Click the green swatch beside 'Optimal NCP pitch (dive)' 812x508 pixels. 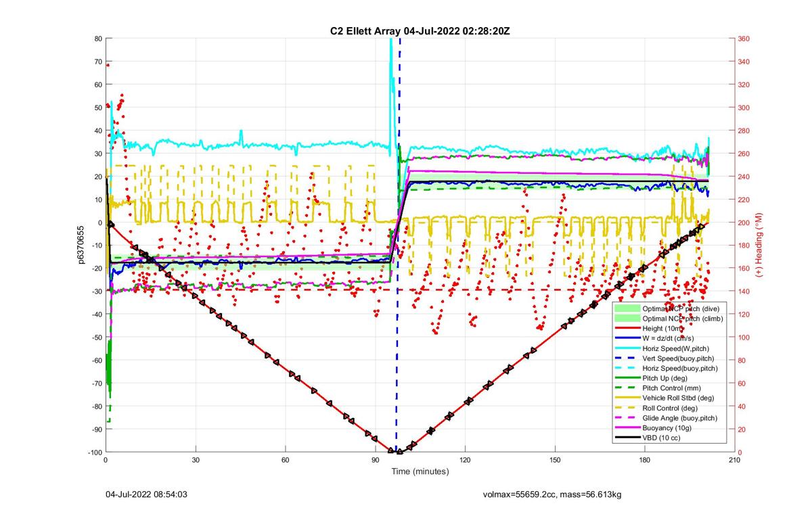(x=627, y=308)
